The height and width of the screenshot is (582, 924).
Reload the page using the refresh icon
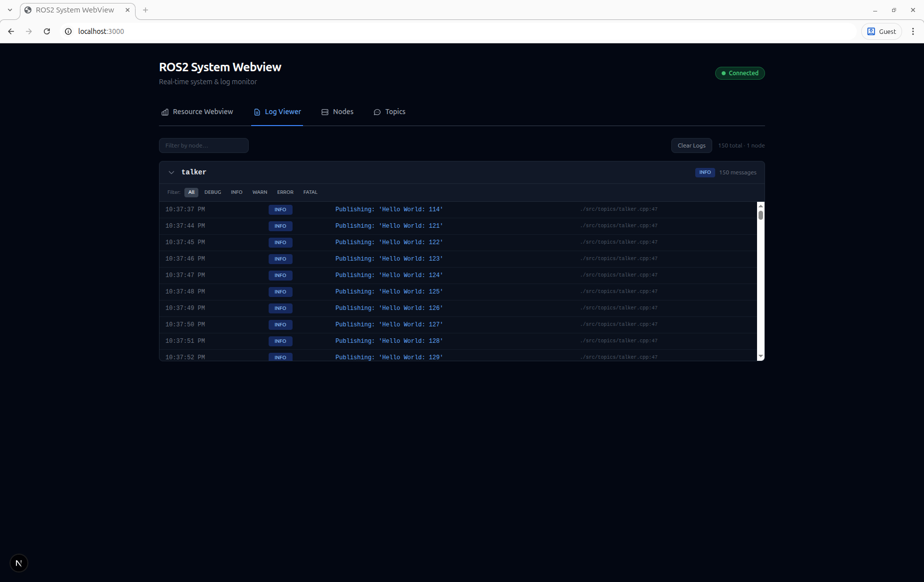coord(46,31)
